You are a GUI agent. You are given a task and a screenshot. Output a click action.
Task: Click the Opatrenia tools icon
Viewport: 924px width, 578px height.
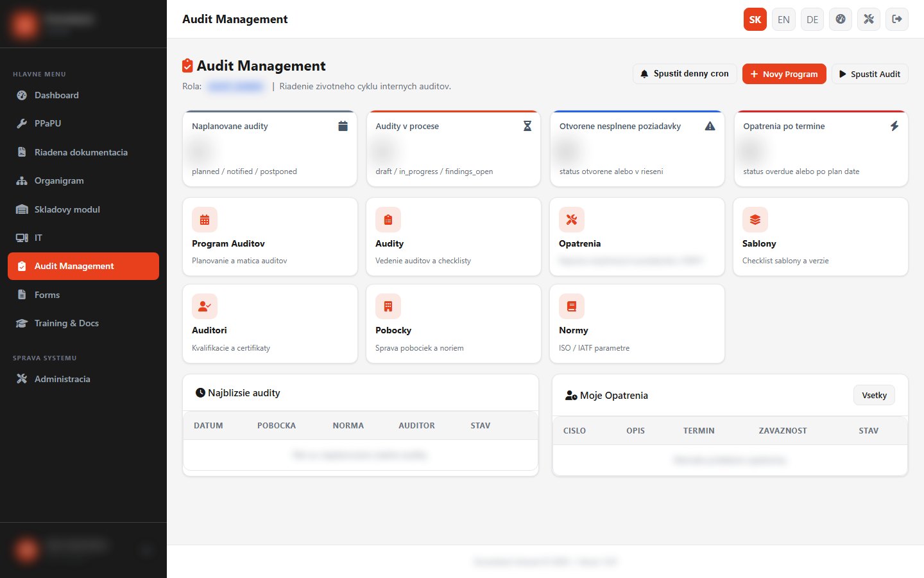point(572,220)
